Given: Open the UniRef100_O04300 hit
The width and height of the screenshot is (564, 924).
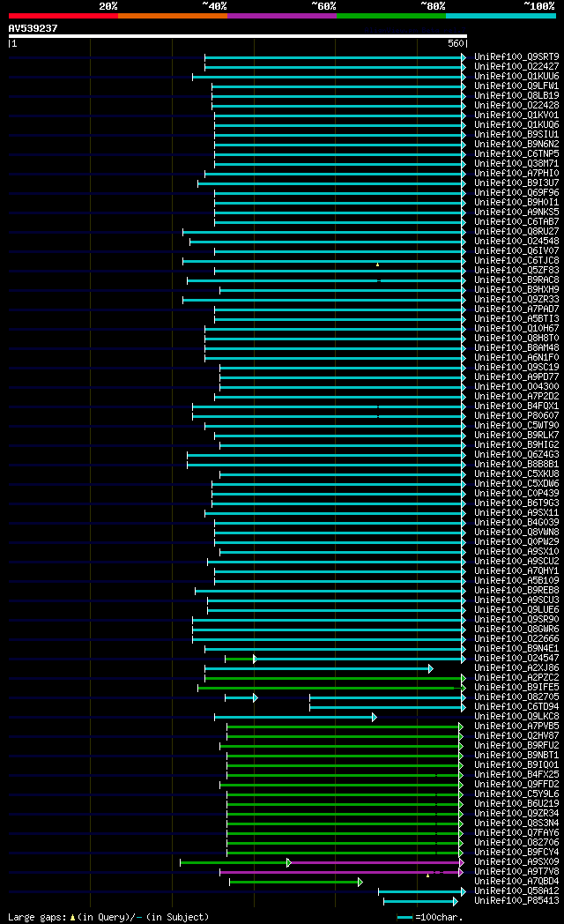Looking at the screenshot, I should coord(516,387).
